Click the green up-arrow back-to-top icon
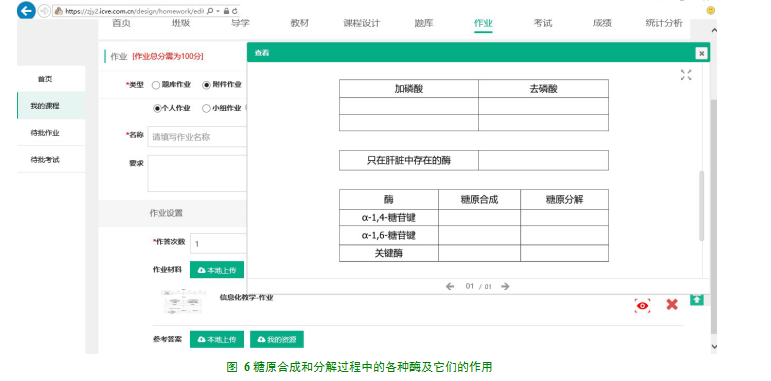Viewport: 771px width, 381px height. point(697,299)
